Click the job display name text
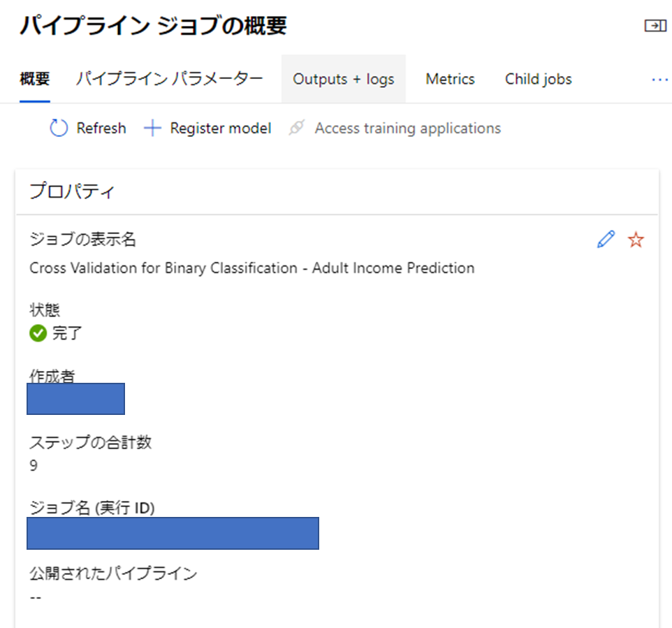The width and height of the screenshot is (672, 628). click(x=251, y=268)
